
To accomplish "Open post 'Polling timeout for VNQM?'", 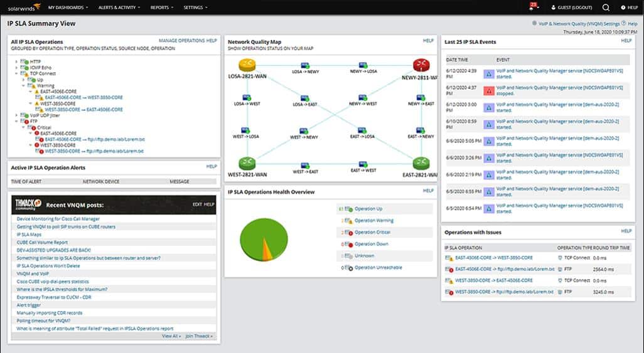I will click(43, 320).
